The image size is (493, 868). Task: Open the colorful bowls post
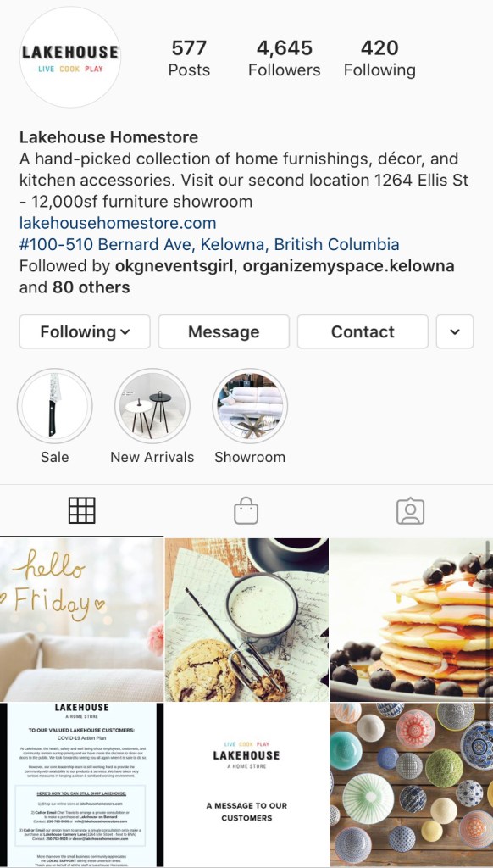point(411,785)
